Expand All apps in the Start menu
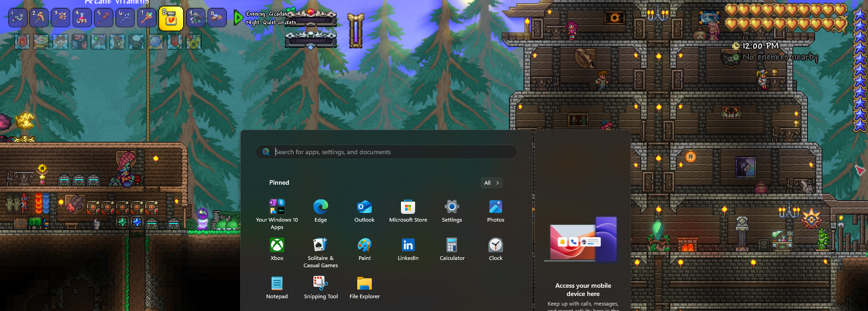 click(x=492, y=183)
